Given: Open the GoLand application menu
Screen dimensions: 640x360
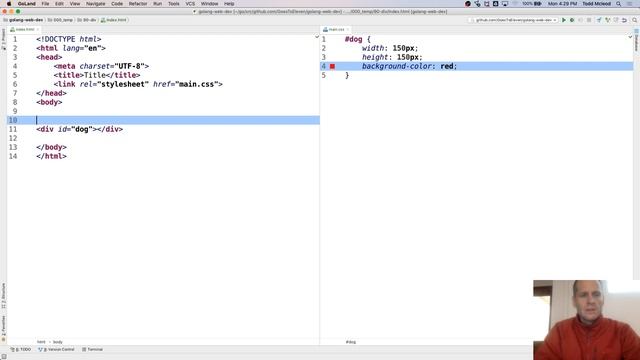Looking at the screenshot, I should point(27,4).
